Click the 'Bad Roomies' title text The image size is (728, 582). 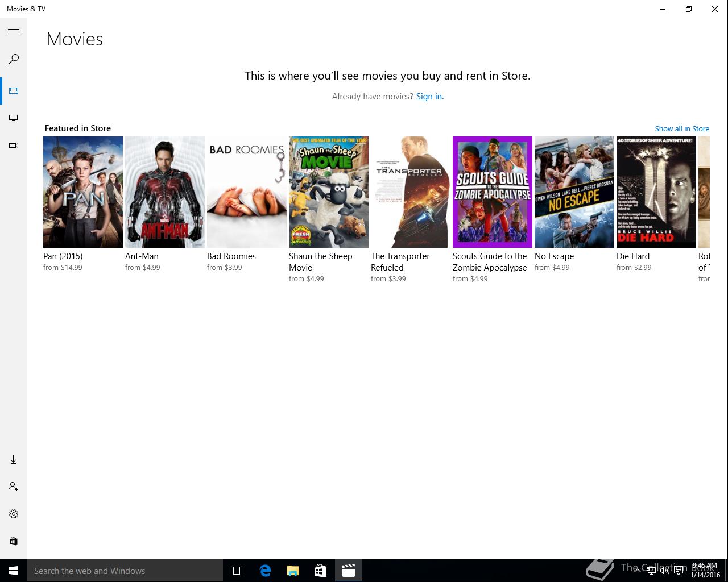(x=231, y=256)
